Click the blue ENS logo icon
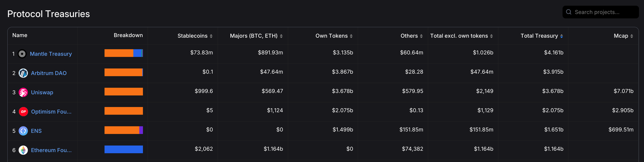 coord(23,131)
